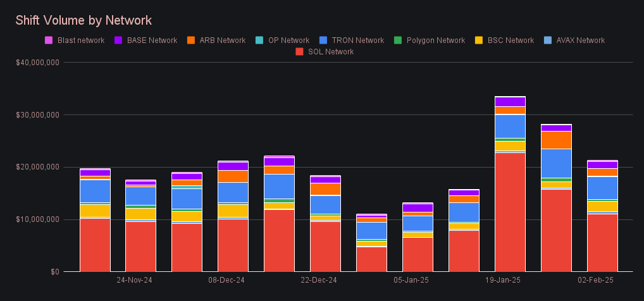Viewport: 644px width, 301px height.
Task: Click the AVAX Network light-blue legend swatch
Action: 548,40
